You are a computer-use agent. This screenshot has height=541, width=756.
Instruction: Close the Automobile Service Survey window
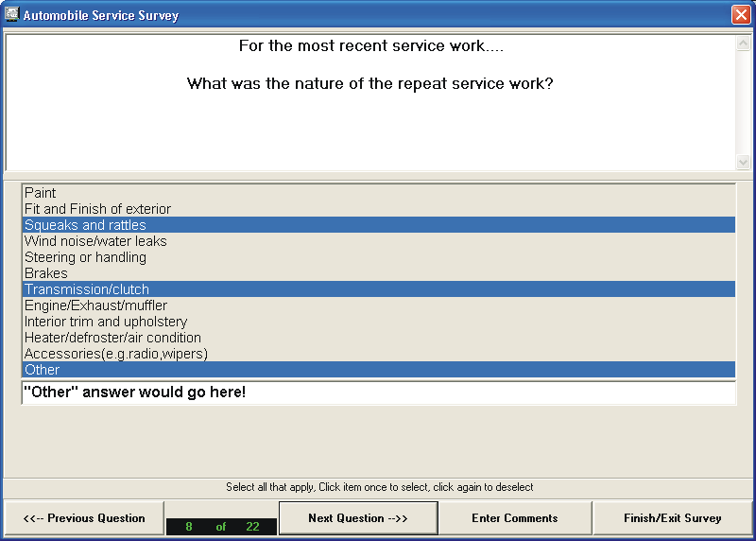click(x=741, y=14)
